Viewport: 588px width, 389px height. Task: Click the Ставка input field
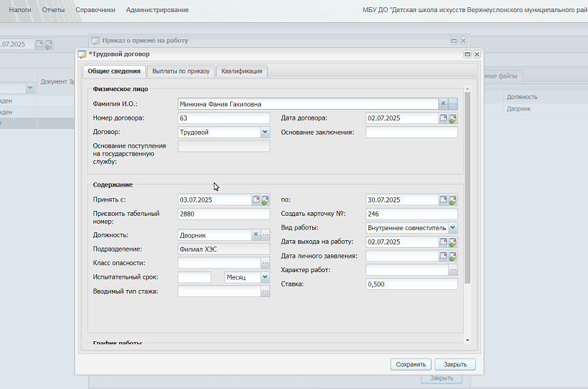click(x=411, y=284)
